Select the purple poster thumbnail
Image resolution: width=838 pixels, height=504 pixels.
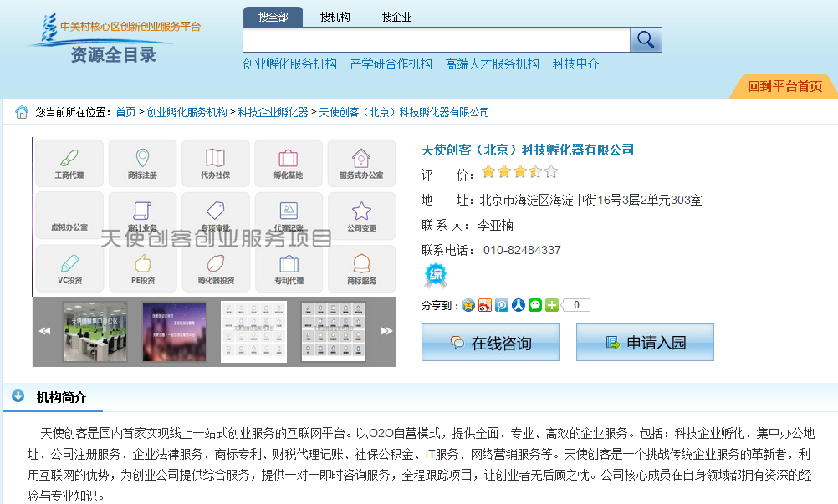click(174, 332)
